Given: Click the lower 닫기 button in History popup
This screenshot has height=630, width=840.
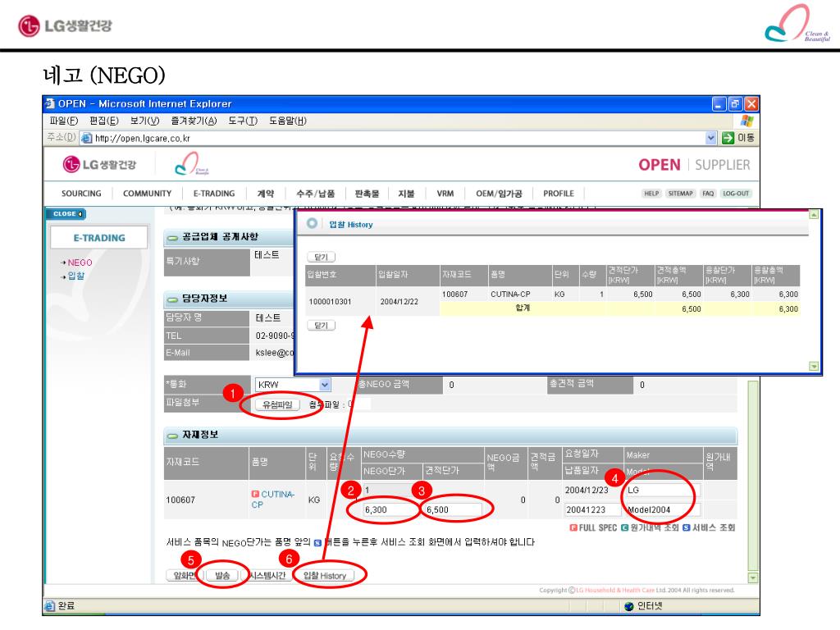Looking at the screenshot, I should pyautogui.click(x=321, y=325).
